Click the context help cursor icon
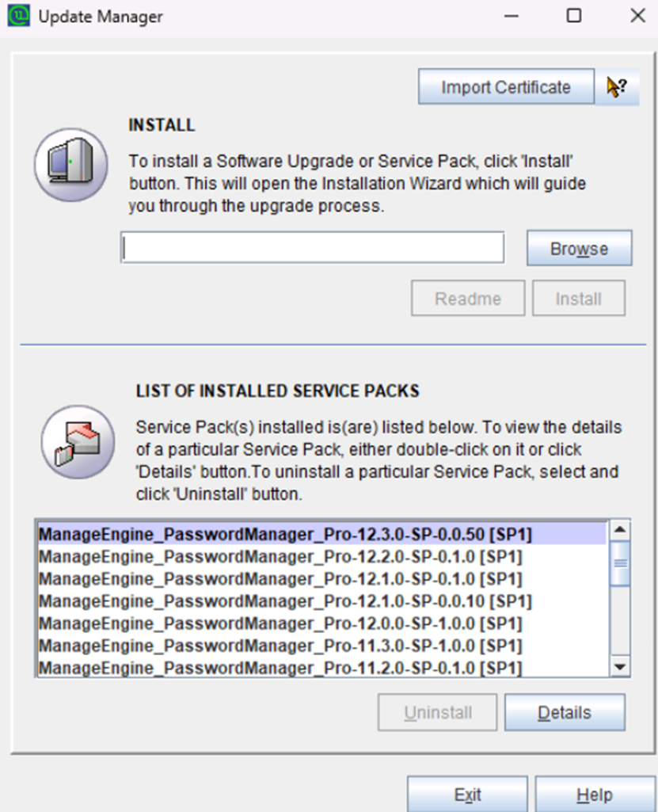 tap(617, 87)
